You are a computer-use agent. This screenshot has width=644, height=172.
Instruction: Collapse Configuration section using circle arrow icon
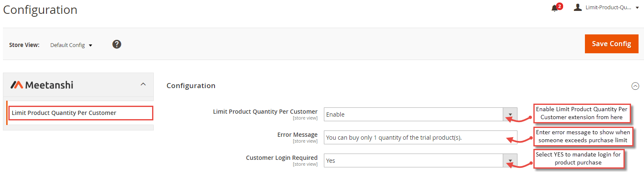click(635, 86)
